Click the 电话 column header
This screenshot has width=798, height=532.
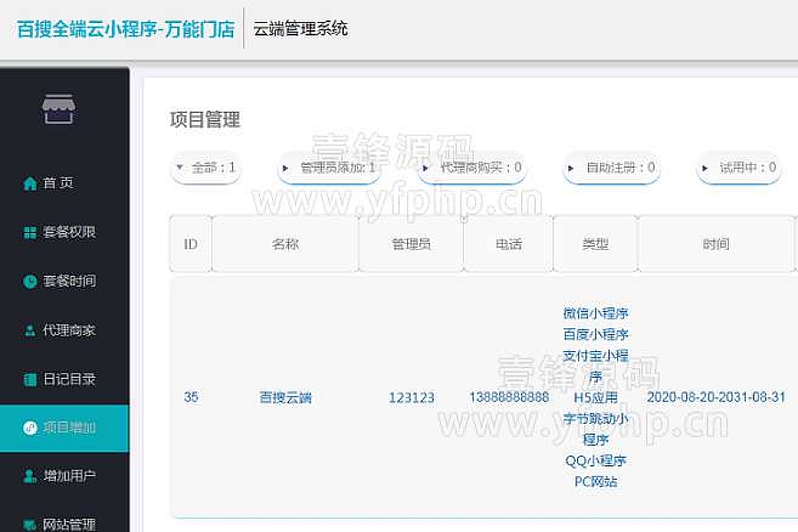click(508, 245)
